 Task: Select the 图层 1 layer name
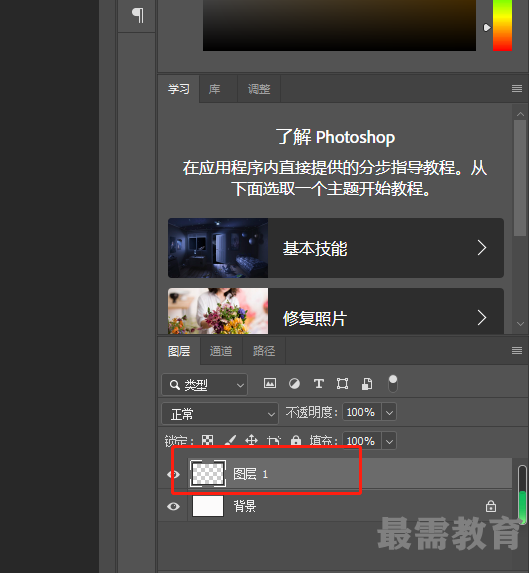[251, 474]
